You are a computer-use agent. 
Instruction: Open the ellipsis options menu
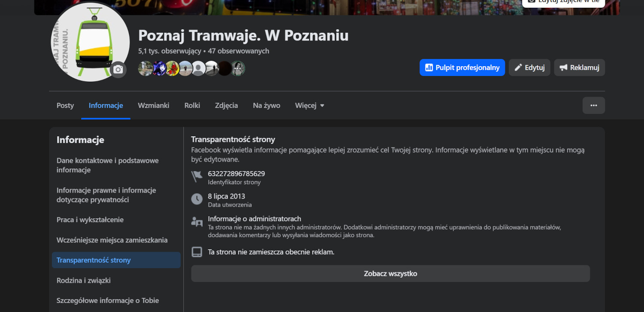(594, 105)
